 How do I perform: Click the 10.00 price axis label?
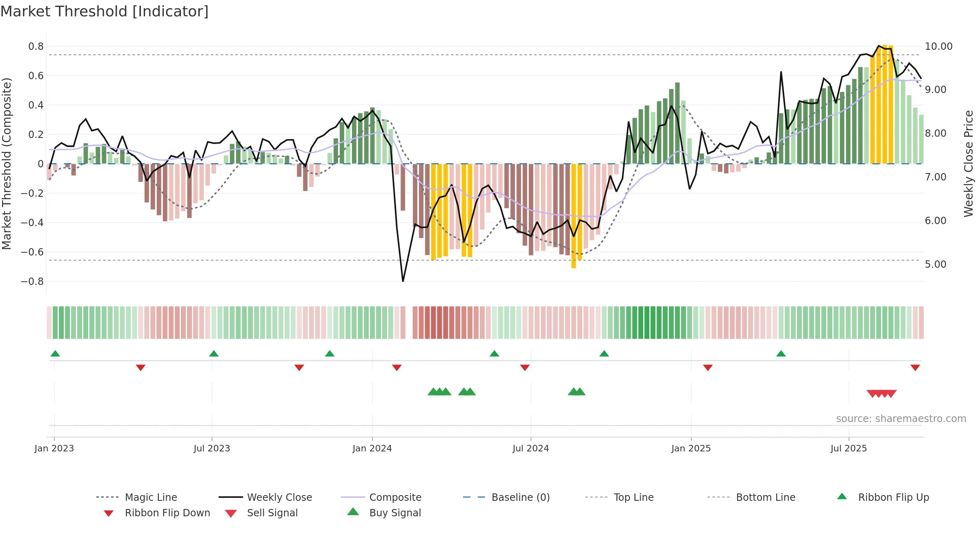tap(939, 47)
